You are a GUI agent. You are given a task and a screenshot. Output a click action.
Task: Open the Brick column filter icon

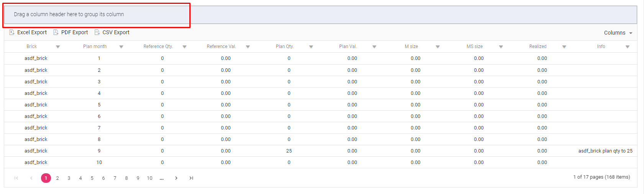(x=58, y=47)
